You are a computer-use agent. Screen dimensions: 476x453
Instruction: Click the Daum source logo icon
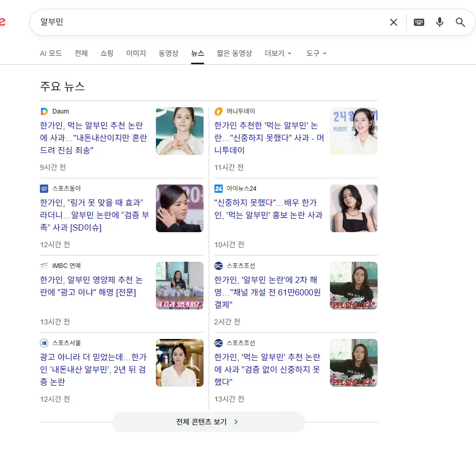click(45, 111)
